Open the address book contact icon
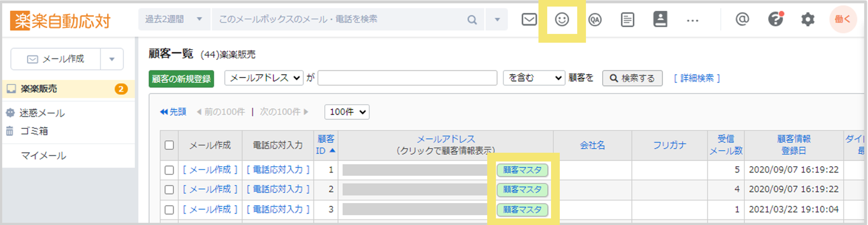 coord(660,19)
